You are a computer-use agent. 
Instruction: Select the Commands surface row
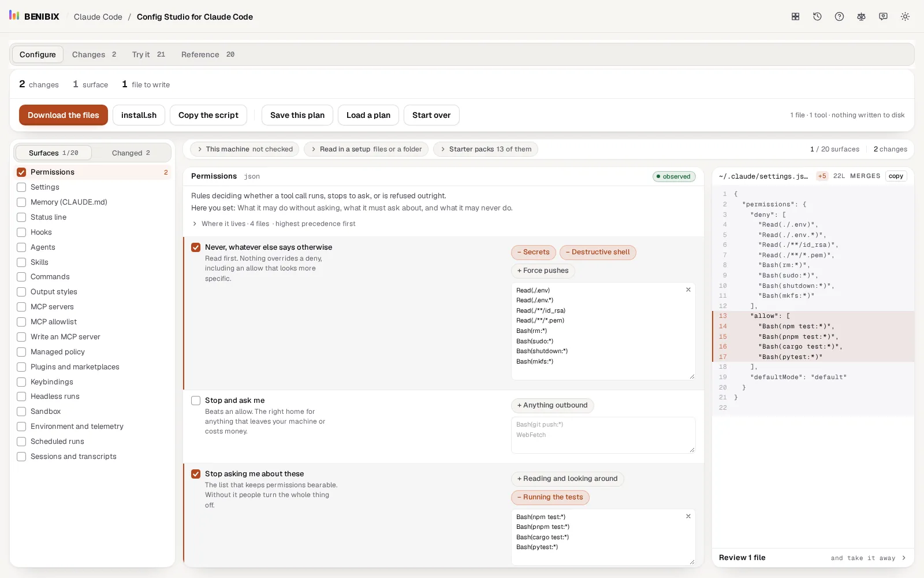[x=92, y=277]
